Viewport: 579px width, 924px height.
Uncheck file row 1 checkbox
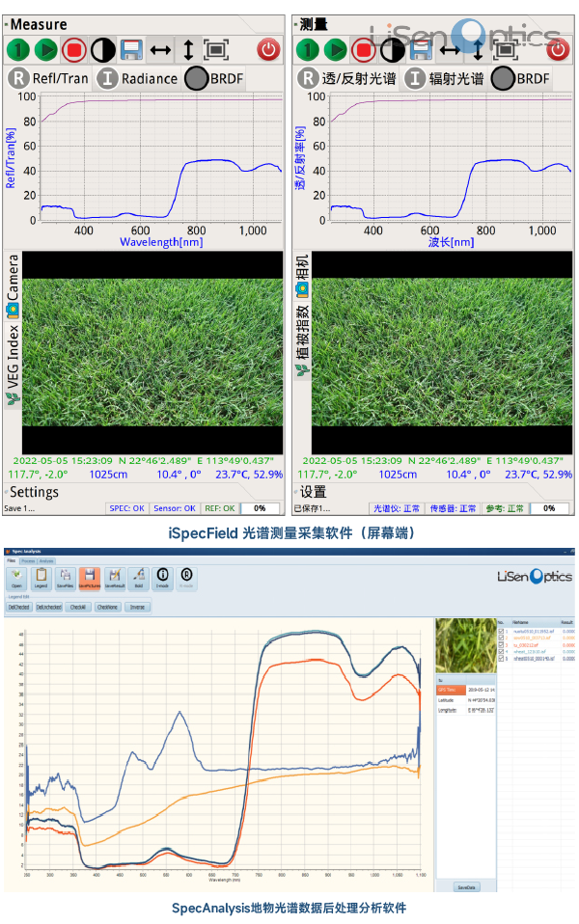point(501,631)
